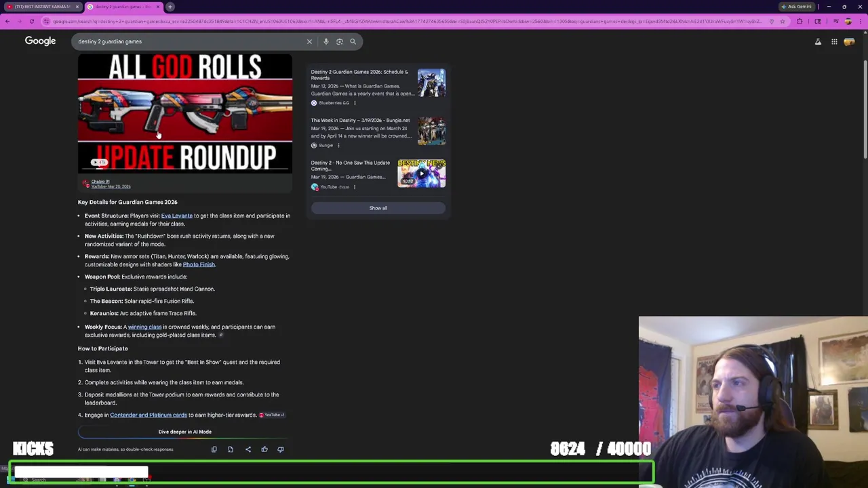Open the location permission icon in the address bar
868x488 pixels.
tap(771, 21)
